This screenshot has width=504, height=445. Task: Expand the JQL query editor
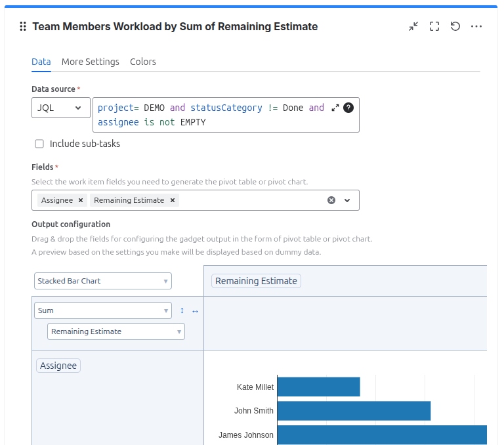(335, 108)
